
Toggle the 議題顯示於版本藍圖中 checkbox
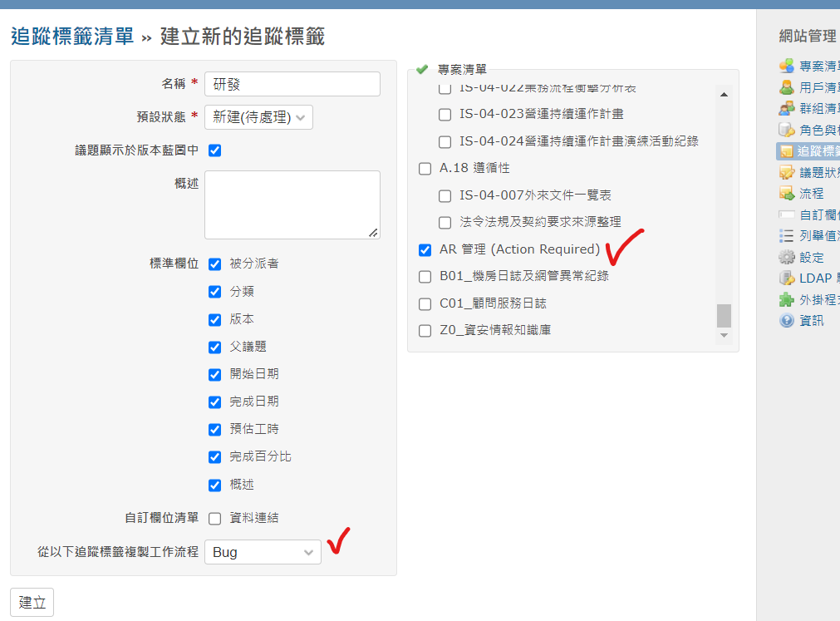[x=214, y=150]
